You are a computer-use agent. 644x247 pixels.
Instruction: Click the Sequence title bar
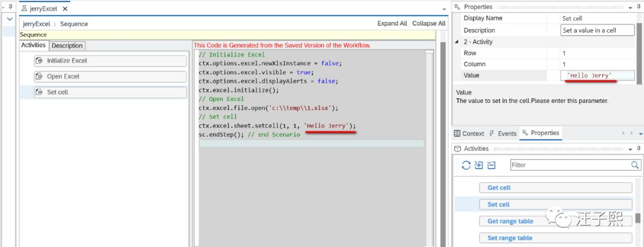(227, 35)
